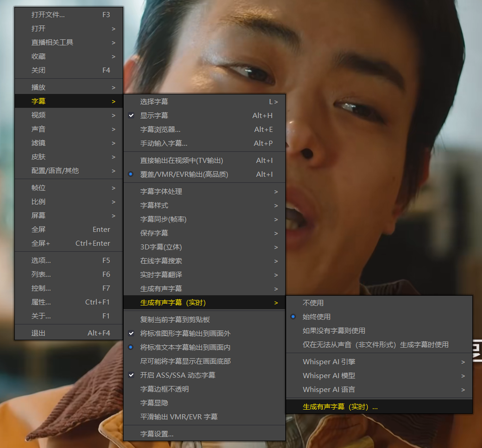Expand the 视频 submenu
Screen dimensions: 482x448
pyautogui.click(x=69, y=115)
